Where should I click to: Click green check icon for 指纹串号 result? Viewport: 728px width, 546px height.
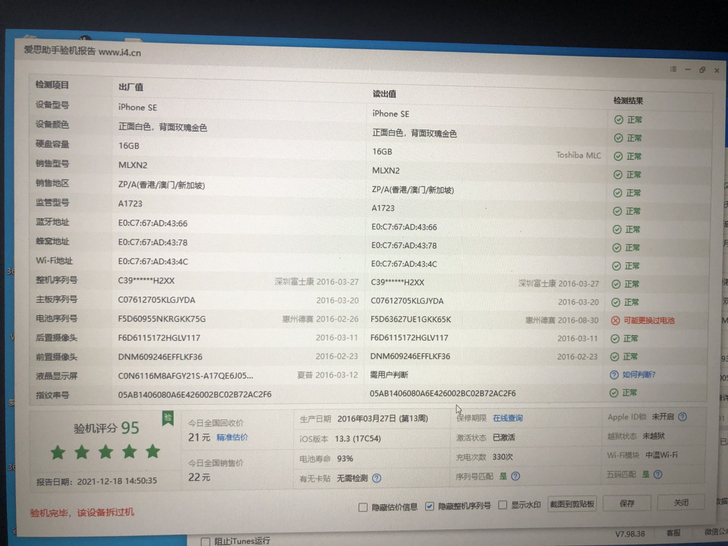(x=614, y=393)
